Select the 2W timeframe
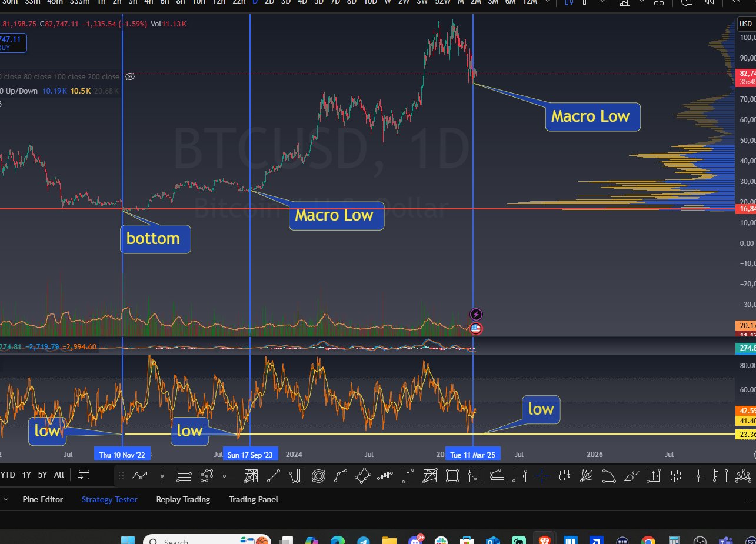 tap(404, 2)
